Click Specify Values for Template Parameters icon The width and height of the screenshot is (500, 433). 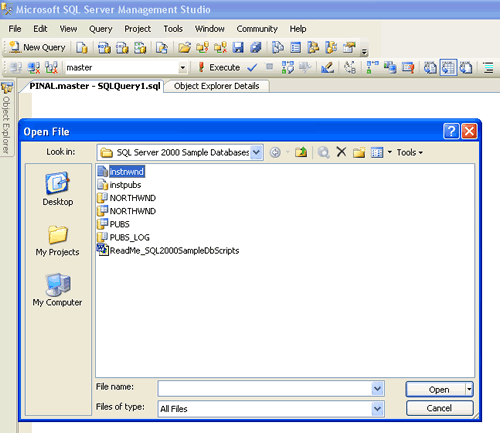350,68
